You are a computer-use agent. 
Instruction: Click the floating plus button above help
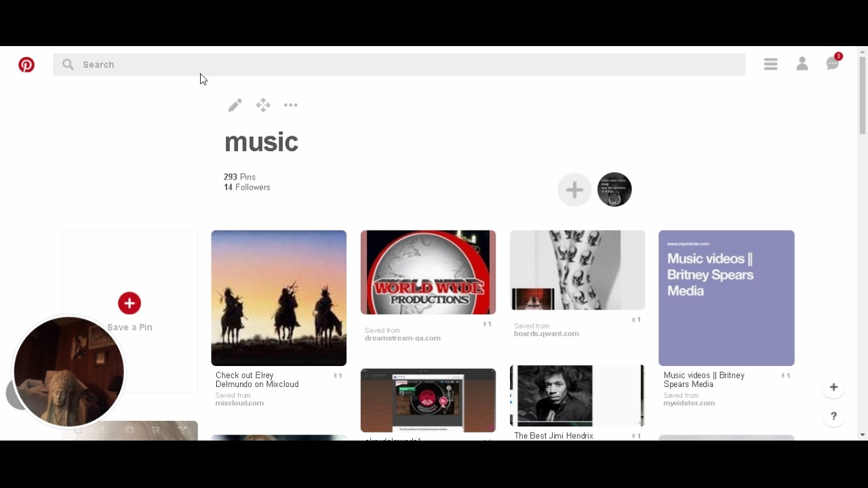(833, 387)
